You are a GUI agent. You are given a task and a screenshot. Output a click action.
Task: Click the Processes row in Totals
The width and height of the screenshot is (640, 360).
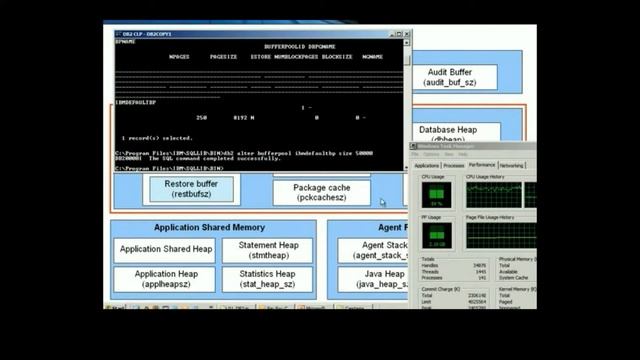point(453,278)
